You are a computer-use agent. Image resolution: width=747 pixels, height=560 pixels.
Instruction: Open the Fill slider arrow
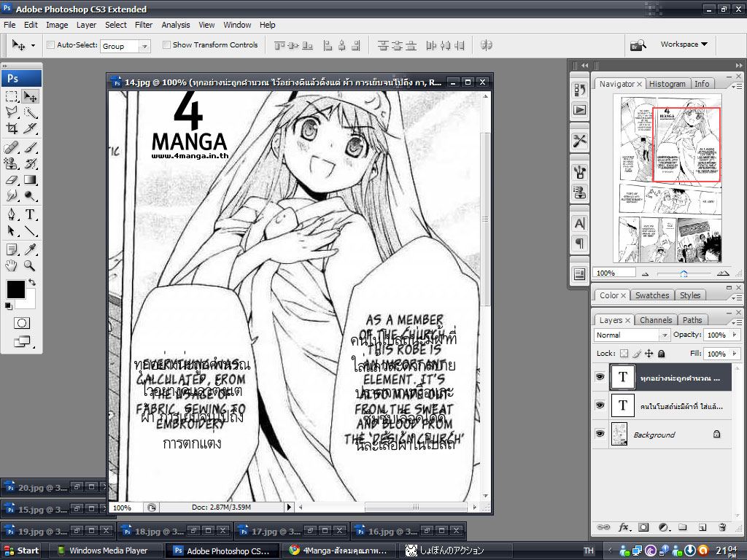(x=735, y=354)
